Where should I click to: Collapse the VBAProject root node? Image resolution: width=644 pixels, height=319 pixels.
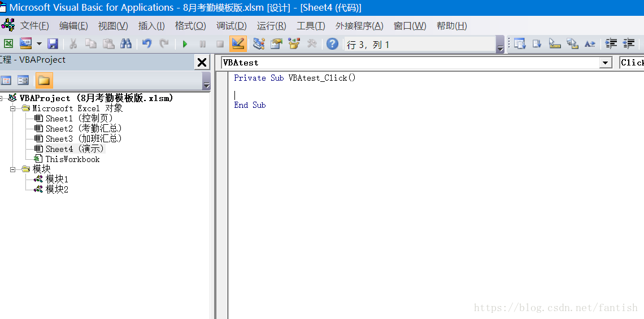pos(1,99)
